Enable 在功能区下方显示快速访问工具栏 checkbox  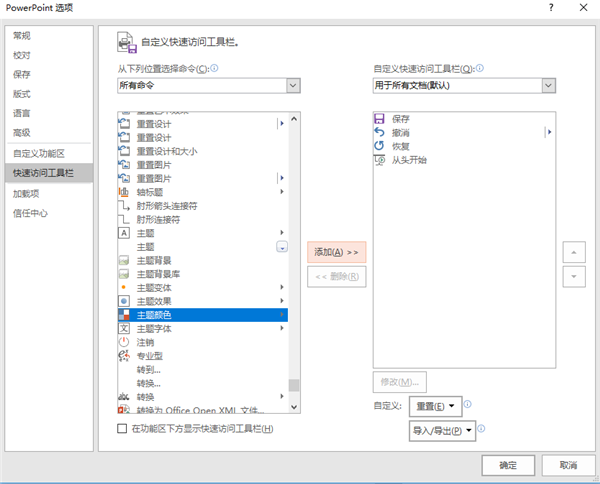point(122,429)
